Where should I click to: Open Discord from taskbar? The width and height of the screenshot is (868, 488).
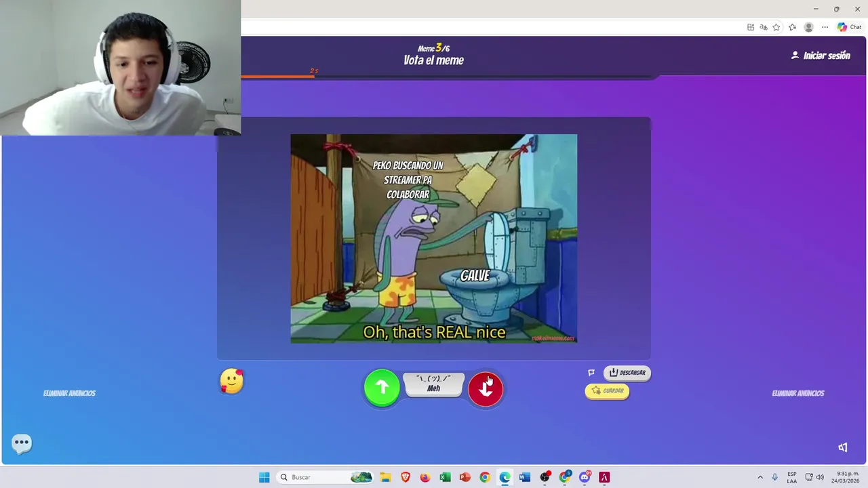point(585,477)
